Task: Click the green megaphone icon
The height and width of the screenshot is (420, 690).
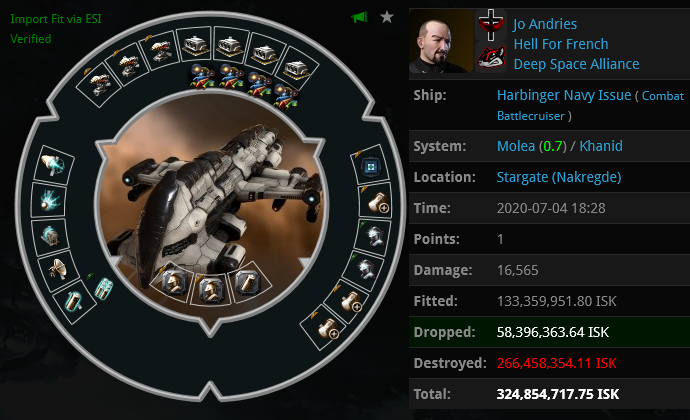Action: 359,18
